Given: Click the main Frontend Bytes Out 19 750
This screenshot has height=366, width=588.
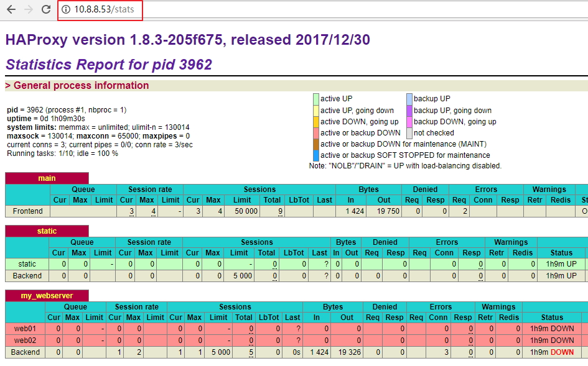Looking at the screenshot, I should pos(388,211).
